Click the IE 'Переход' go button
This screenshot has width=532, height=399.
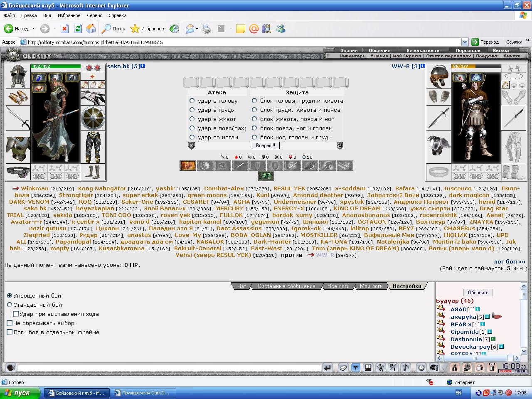485,42
